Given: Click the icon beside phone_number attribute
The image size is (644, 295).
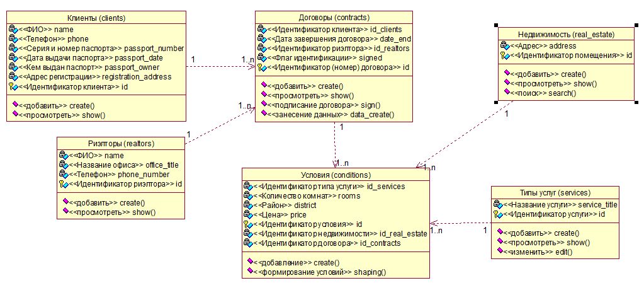Looking at the screenshot, I should (63, 175).
